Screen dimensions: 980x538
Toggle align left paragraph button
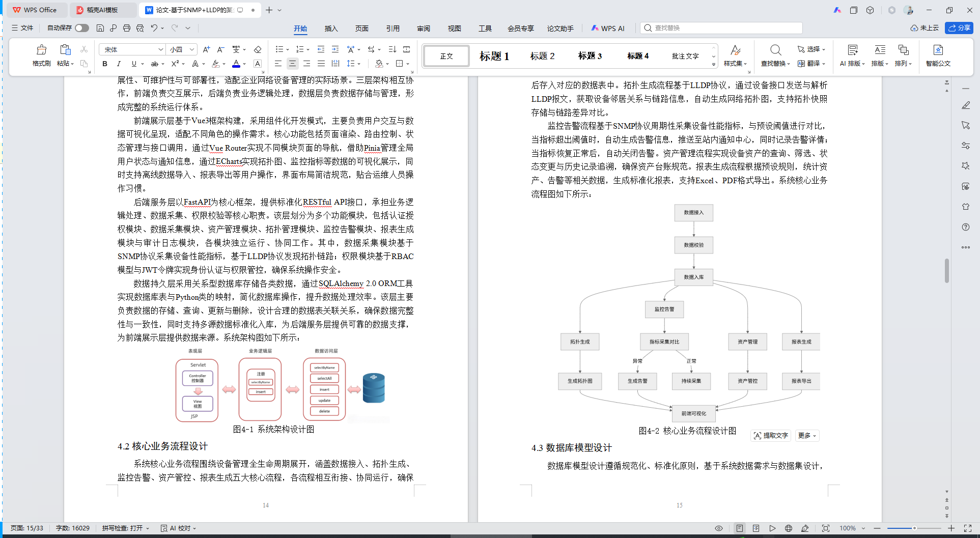click(278, 64)
